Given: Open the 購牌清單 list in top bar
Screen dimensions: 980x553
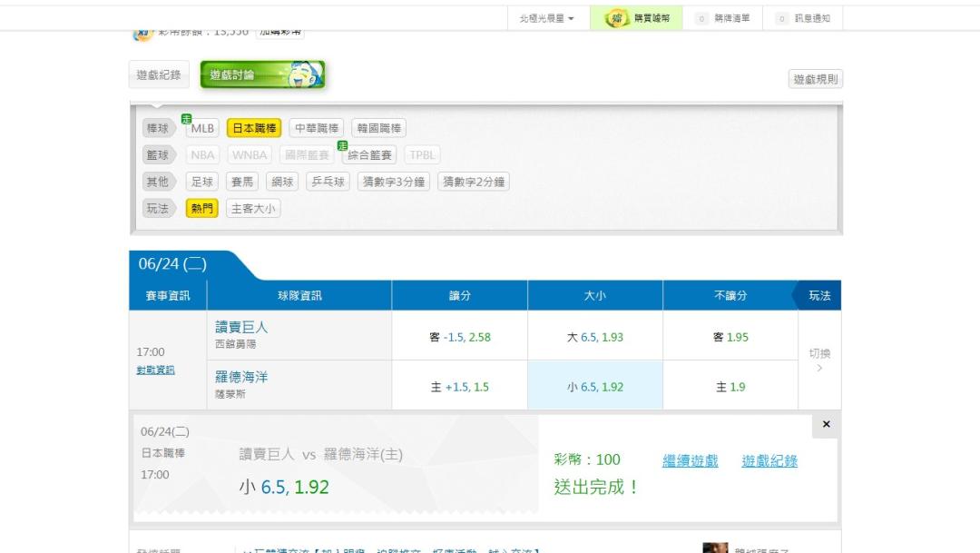Looking at the screenshot, I should pos(723,19).
